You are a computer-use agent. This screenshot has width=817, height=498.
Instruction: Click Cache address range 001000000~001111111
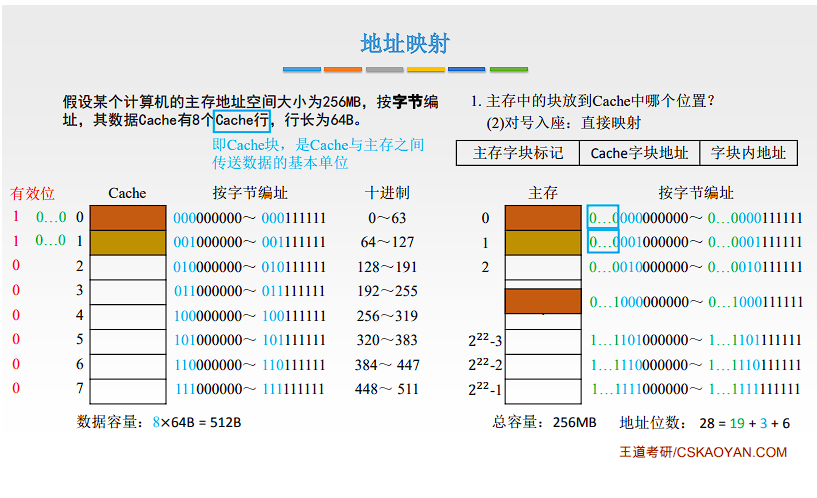coord(250,242)
